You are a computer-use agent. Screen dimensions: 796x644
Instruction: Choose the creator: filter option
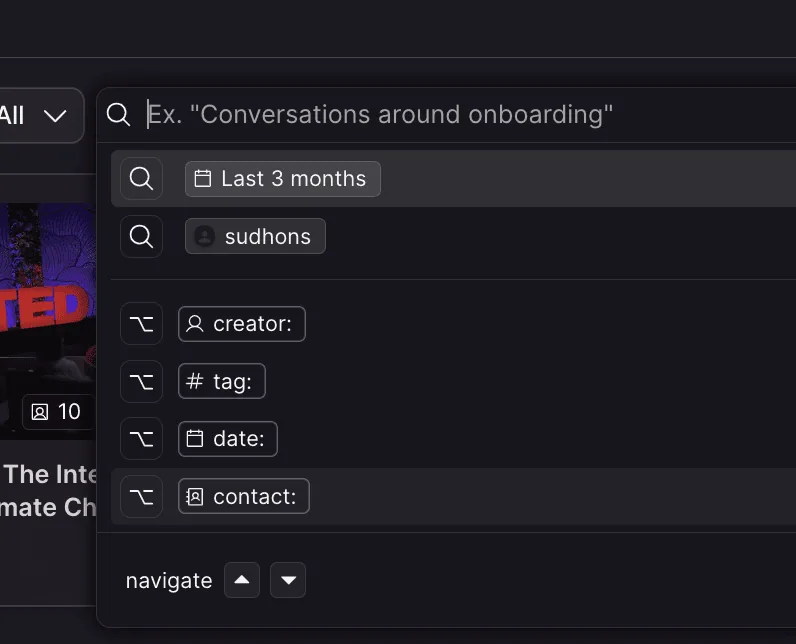242,324
